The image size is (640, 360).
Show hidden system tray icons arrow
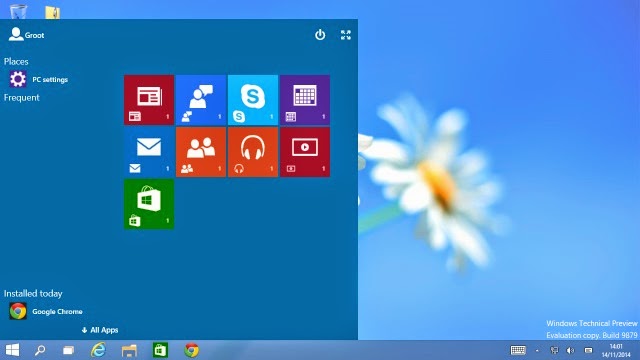(x=537, y=350)
